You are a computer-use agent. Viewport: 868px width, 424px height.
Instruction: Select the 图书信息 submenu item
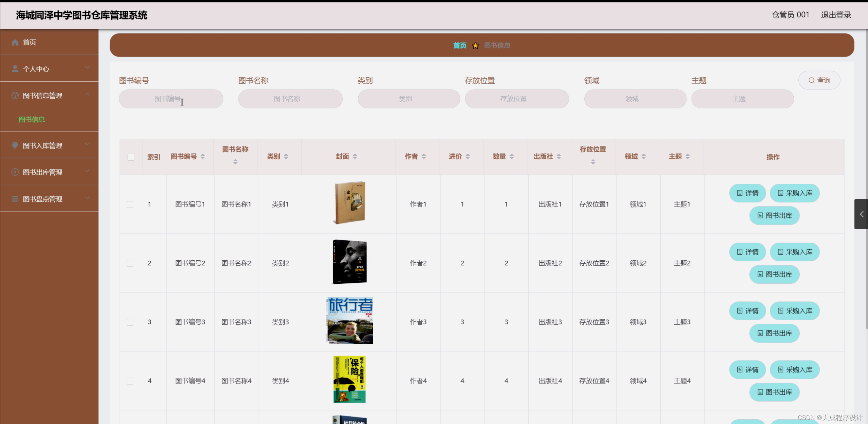click(x=32, y=119)
